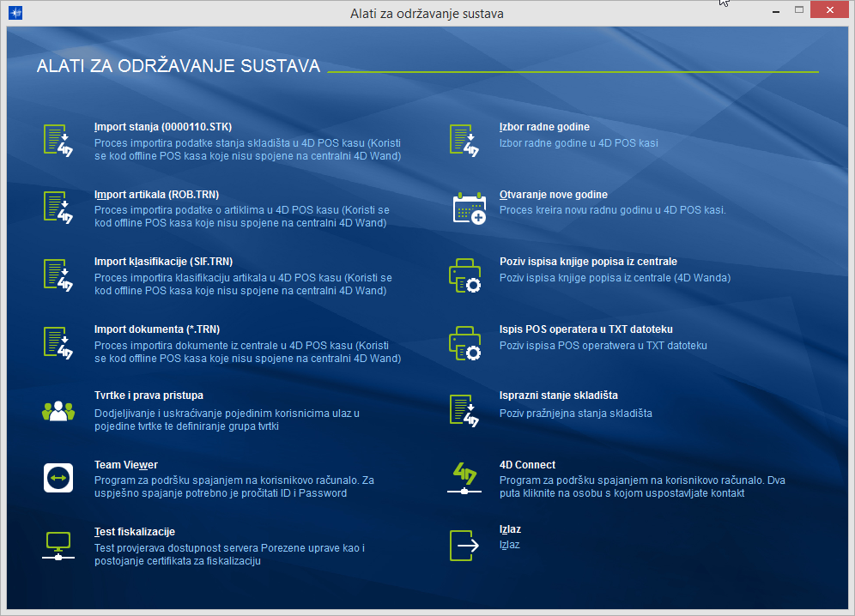Click the Import artikala (ROB.TRN) icon
This screenshot has height=616, width=855.
(x=58, y=208)
